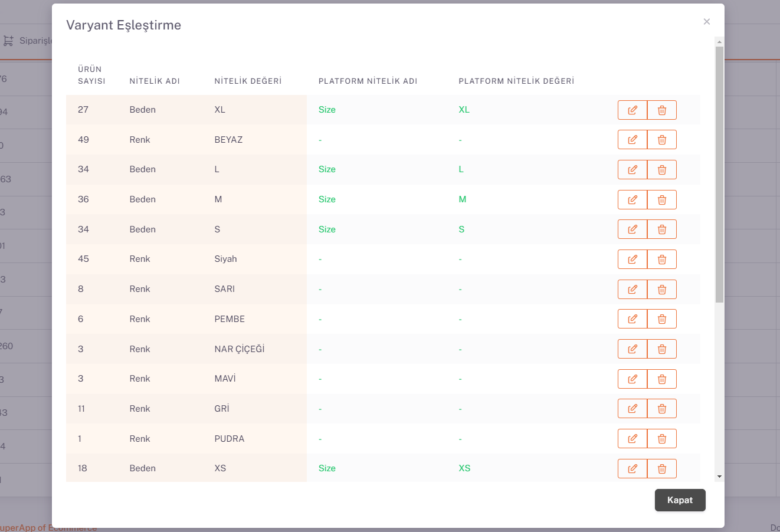Edit the Beden L variant row
Viewport: 780px width, 532px height.
click(632, 169)
